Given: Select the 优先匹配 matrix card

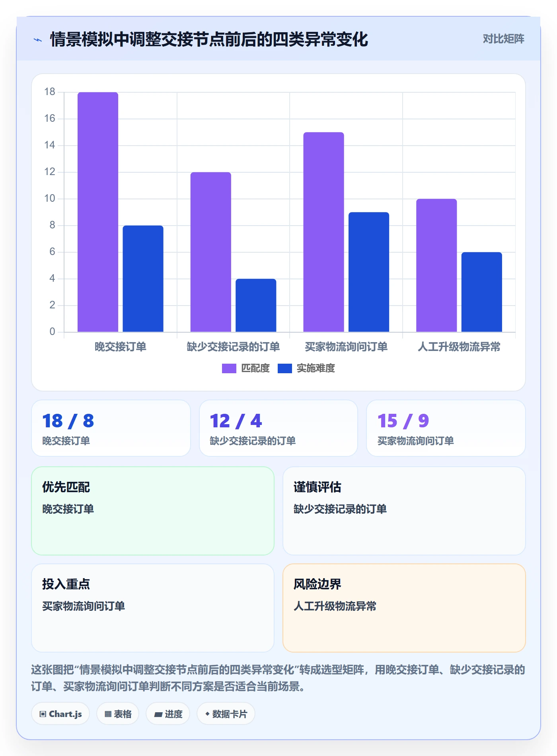Looking at the screenshot, I should pos(153,511).
